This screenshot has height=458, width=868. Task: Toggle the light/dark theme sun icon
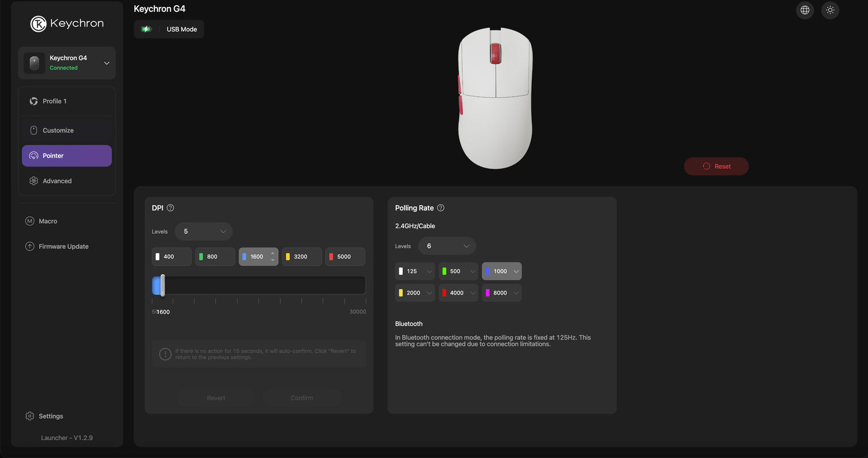830,10
